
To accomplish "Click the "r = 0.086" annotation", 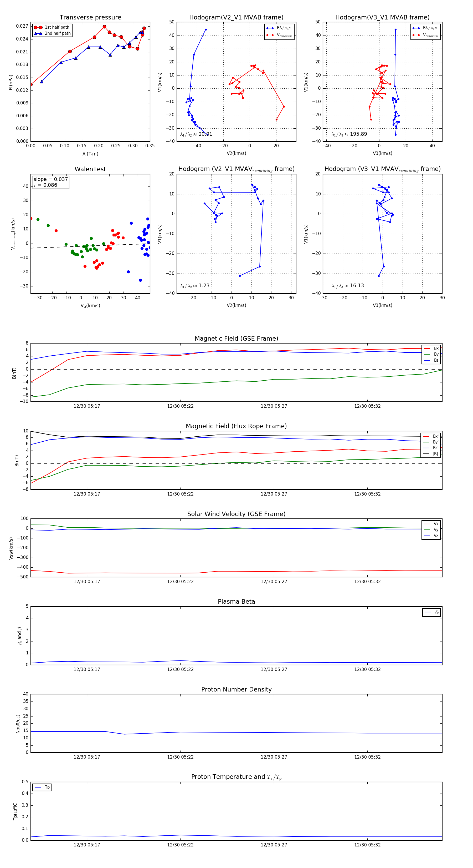I will pyautogui.click(x=45, y=185).
